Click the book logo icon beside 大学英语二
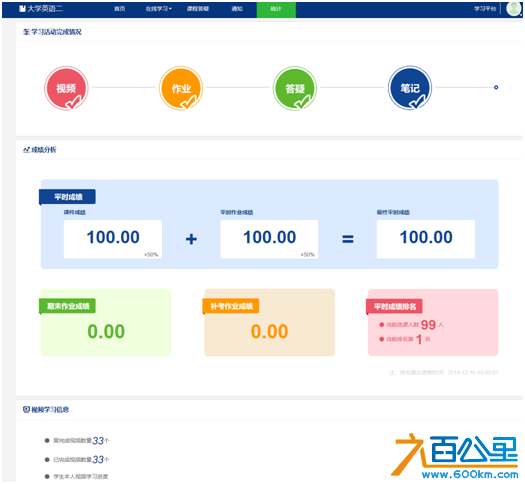This screenshot has width=525, height=484. click(x=22, y=8)
